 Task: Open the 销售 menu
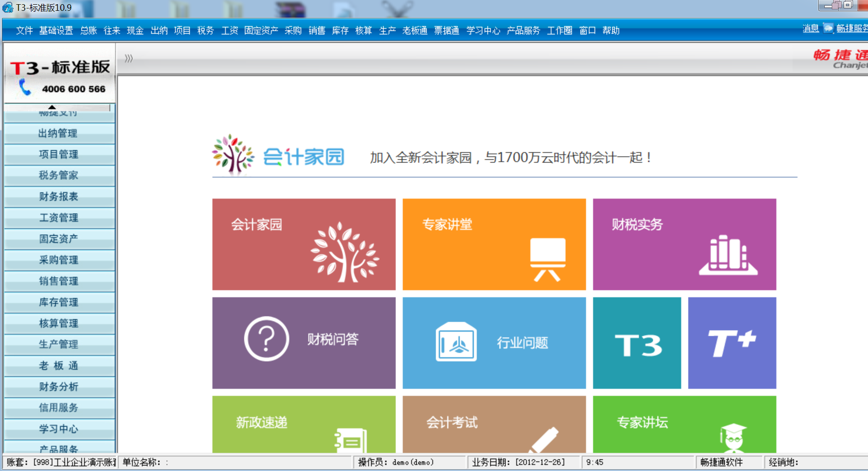pyautogui.click(x=317, y=31)
